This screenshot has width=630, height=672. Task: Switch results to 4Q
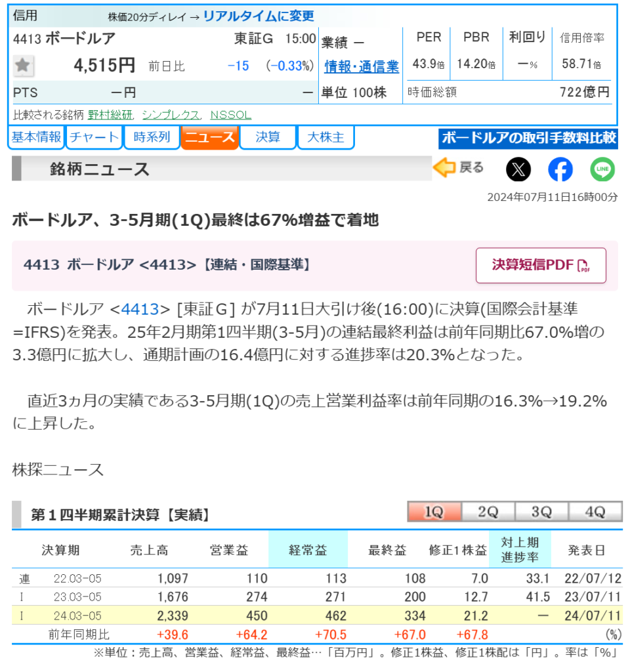[595, 512]
